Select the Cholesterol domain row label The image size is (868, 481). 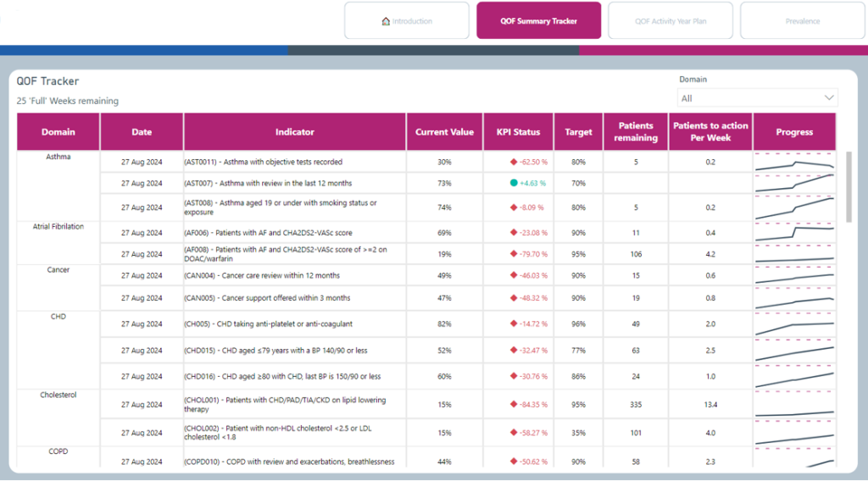click(58, 395)
